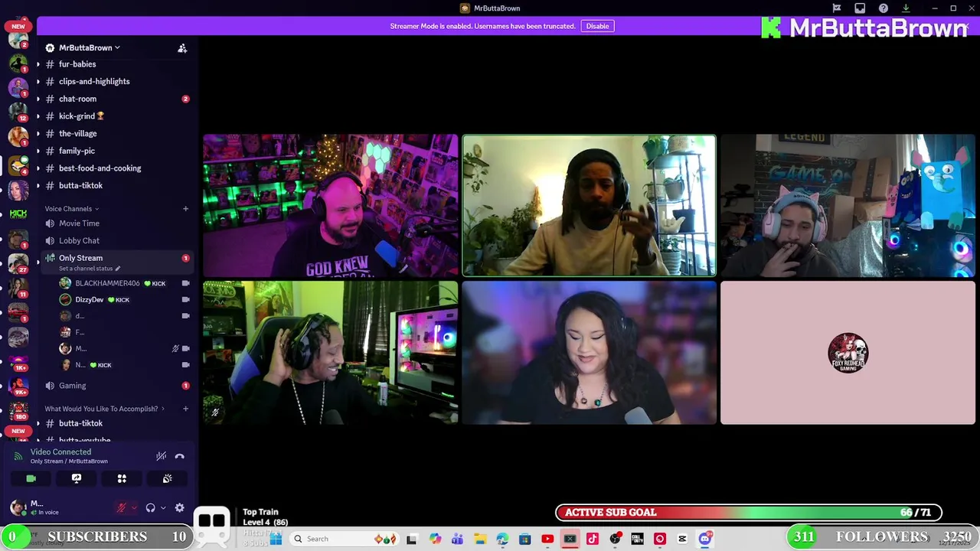This screenshot has width=980, height=551.
Task: Click the Active Sub Goal progress bar
Action: coord(749,513)
